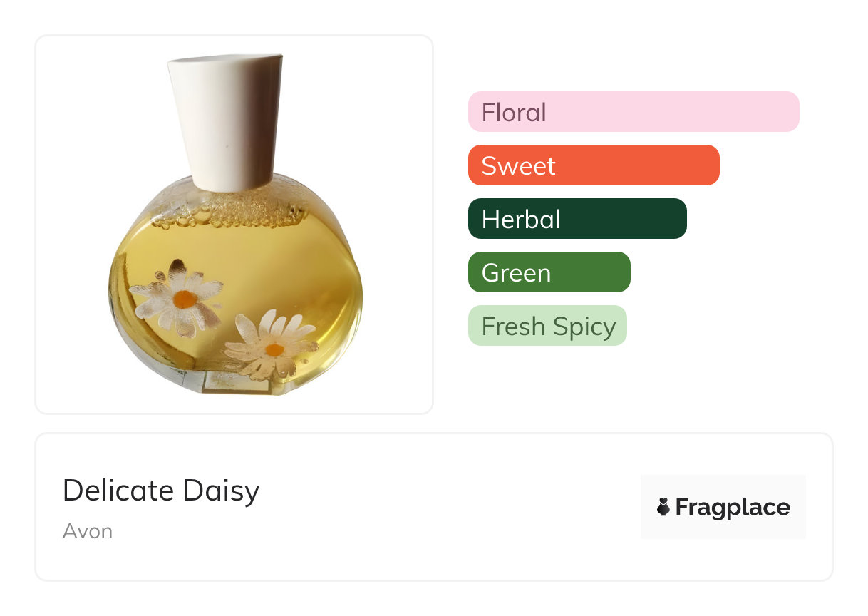Click the lower-right daisy on the bottle
The width and height of the screenshot is (868, 616).
pyautogui.click(x=272, y=347)
